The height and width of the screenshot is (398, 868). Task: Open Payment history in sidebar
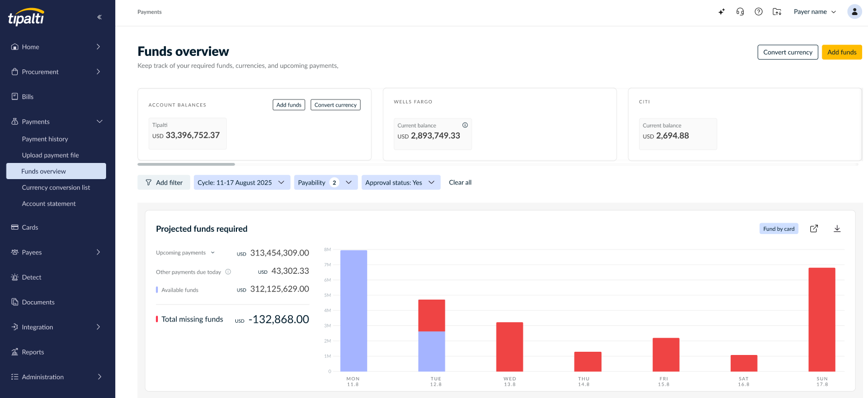coord(45,139)
